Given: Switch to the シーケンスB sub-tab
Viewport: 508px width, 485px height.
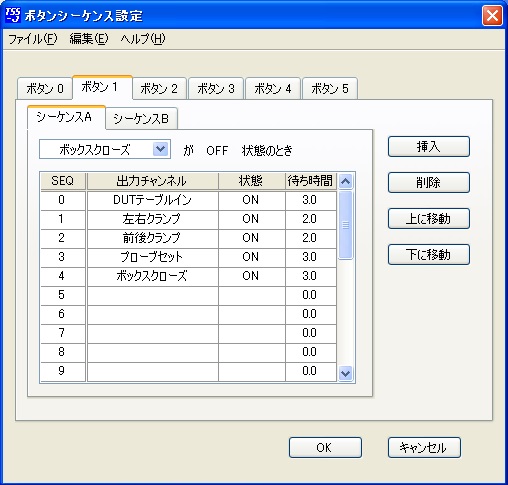Looking at the screenshot, I should (141, 118).
